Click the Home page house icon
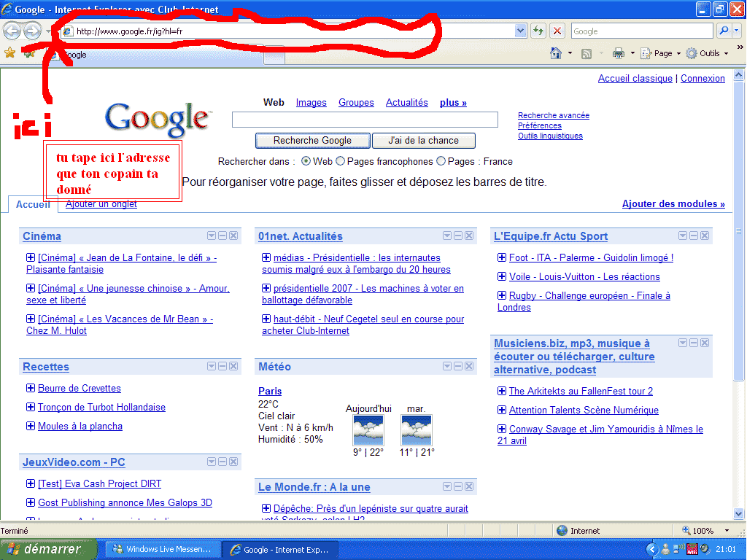747x560 pixels. pyautogui.click(x=555, y=53)
